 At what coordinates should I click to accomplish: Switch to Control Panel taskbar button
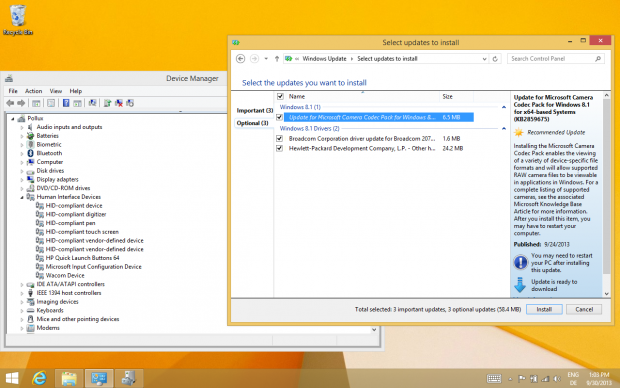click(x=99, y=379)
